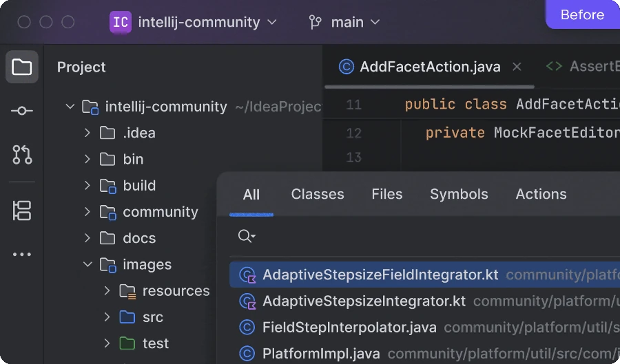Switch to the Classes search tab
The image size is (620, 364).
coord(318,194)
